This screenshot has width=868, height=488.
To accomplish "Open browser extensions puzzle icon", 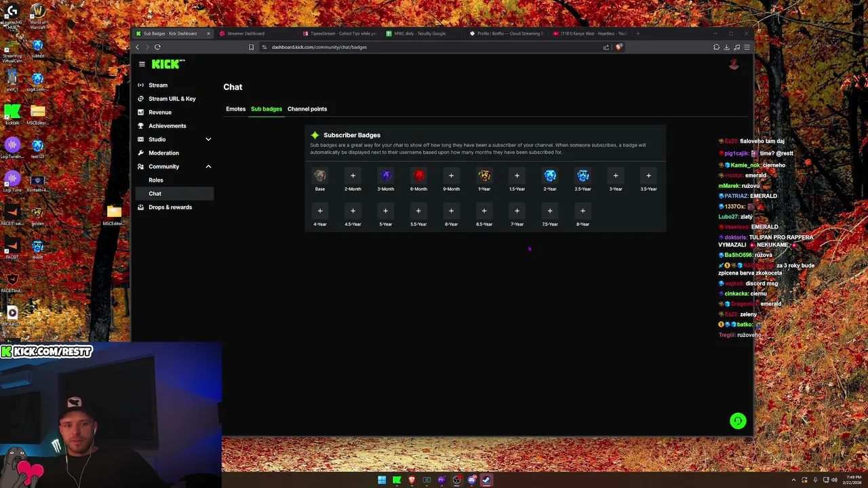I will coord(716,47).
